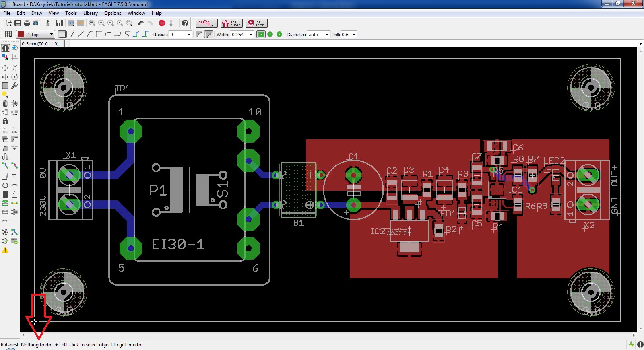644x350 pixels.
Task: Open the Drill 0.6 dropdown
Action: [x=354, y=35]
